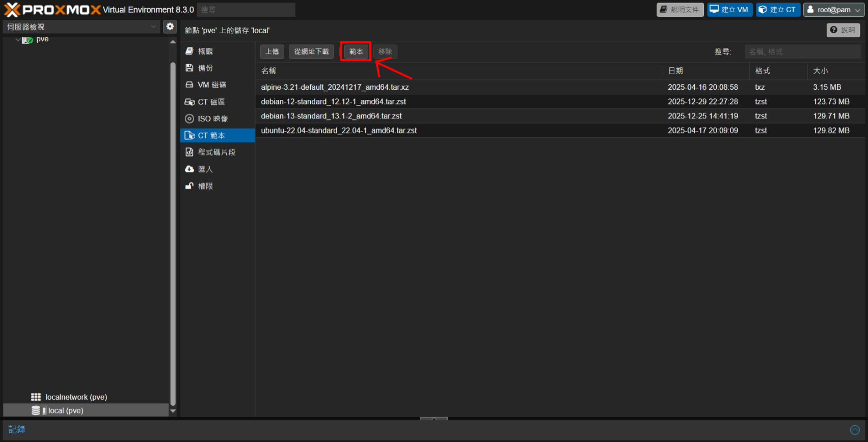Click the 名稱, 格式 search field
The height and width of the screenshot is (442, 868).
tap(802, 51)
